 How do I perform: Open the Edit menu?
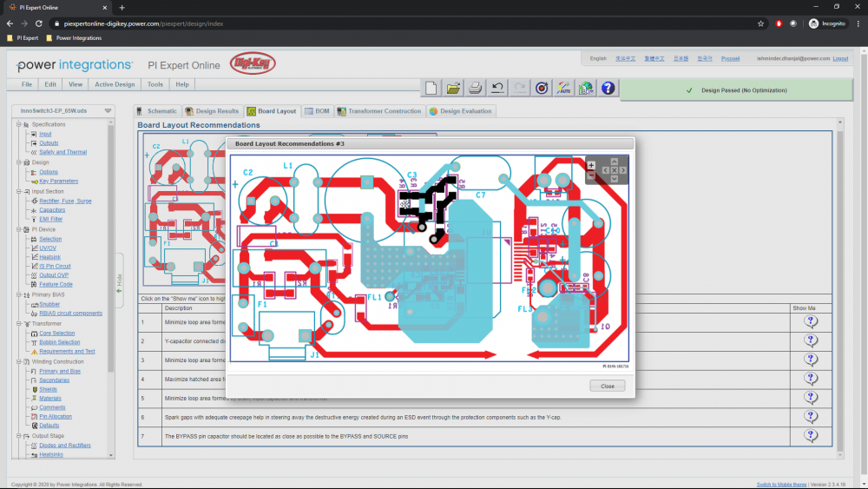pos(50,85)
